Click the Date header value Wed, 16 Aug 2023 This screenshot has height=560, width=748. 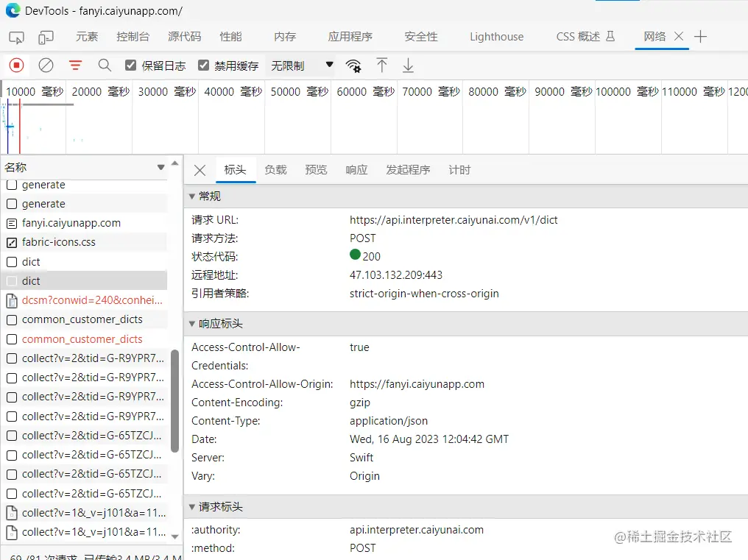(429, 439)
